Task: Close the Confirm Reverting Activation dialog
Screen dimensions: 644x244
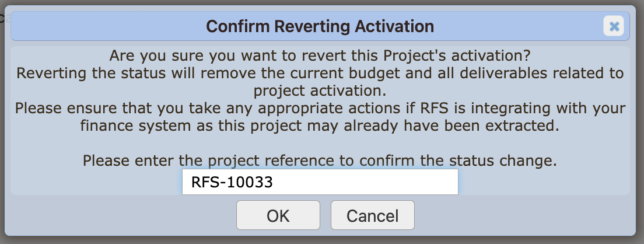Action: click(x=613, y=26)
